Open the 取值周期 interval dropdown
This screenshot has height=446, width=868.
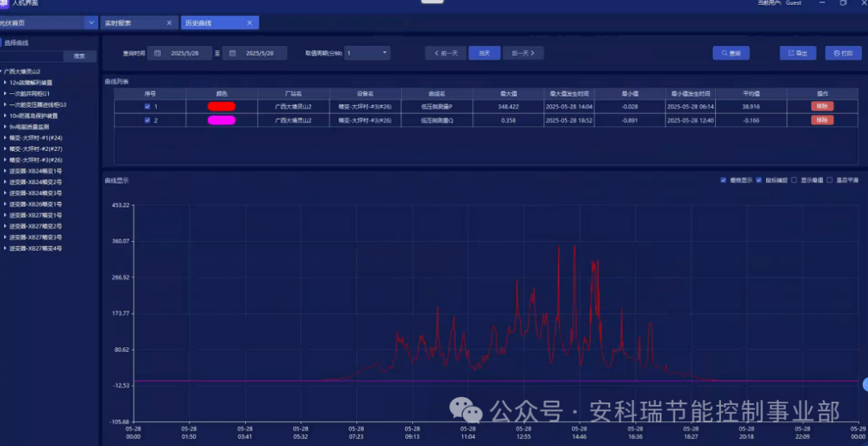pos(367,53)
